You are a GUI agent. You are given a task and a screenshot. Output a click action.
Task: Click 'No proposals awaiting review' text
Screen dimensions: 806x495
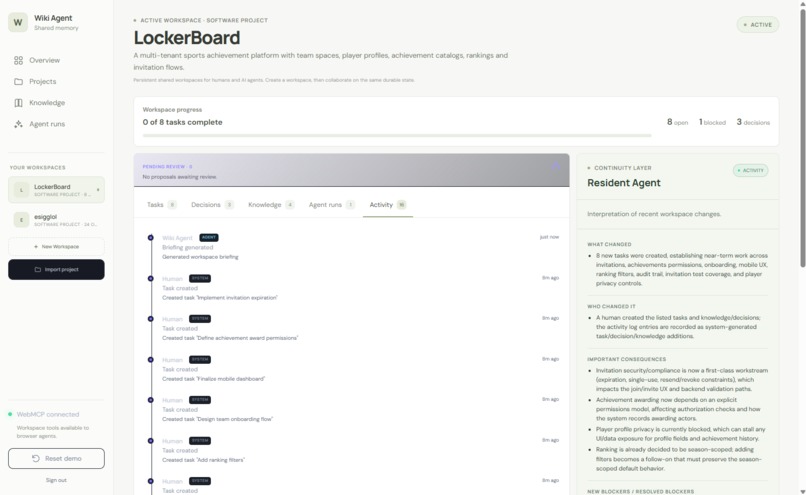point(179,177)
